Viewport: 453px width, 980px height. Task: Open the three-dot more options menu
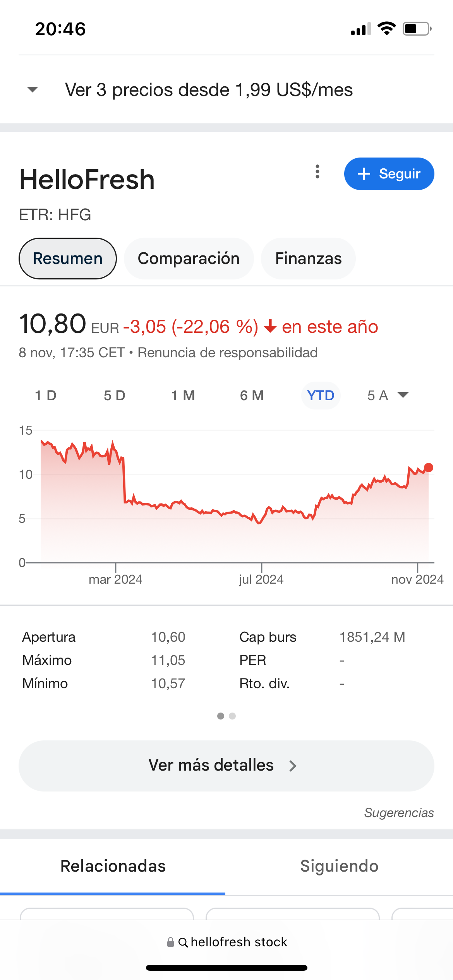[x=317, y=171]
